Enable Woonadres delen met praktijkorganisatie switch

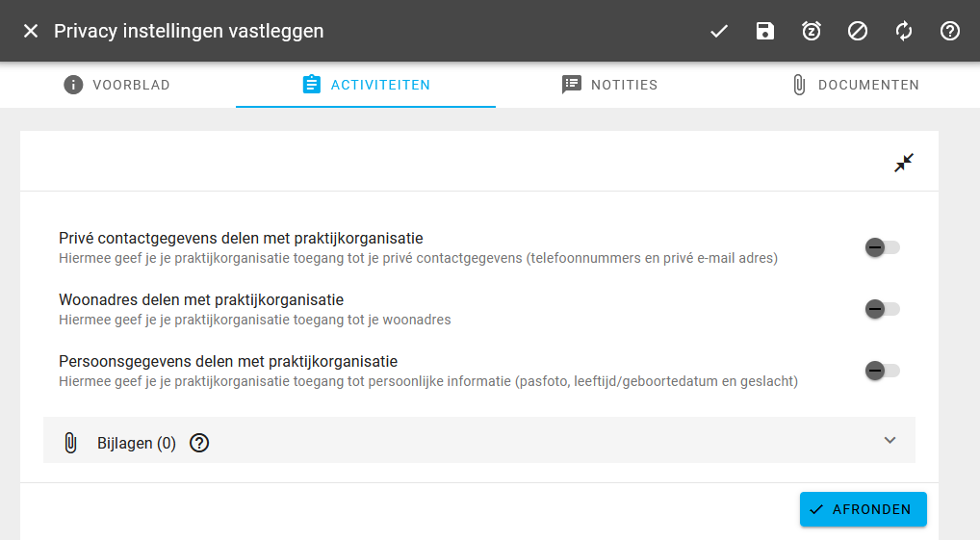click(x=882, y=309)
